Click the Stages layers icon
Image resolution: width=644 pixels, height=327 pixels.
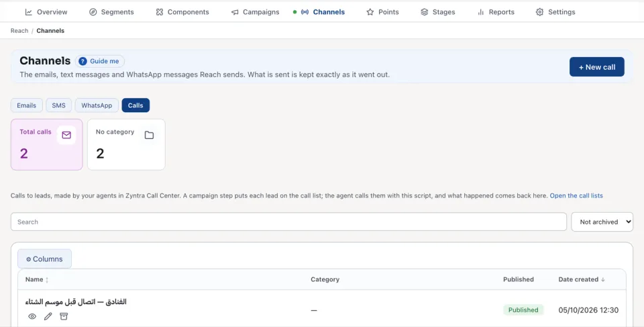[x=424, y=12]
